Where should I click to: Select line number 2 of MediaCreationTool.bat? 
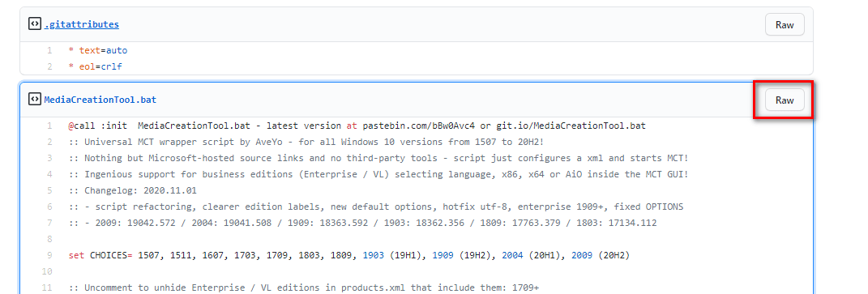(49, 142)
